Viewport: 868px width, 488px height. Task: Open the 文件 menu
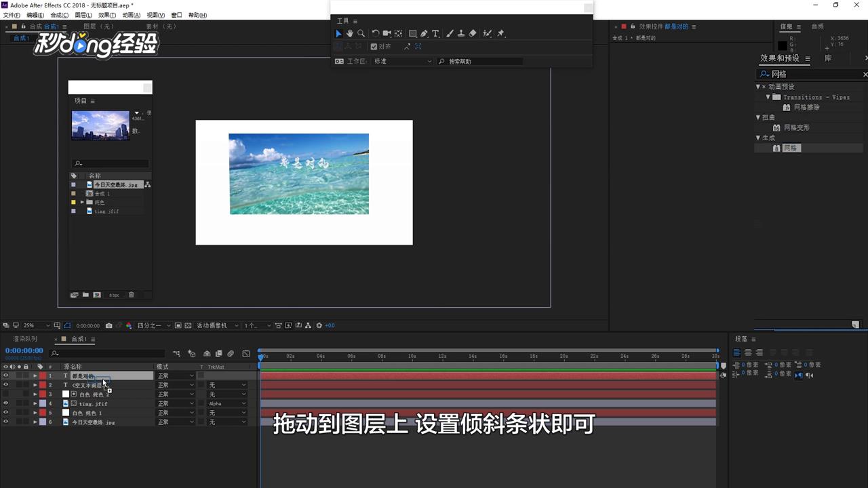tap(12, 15)
